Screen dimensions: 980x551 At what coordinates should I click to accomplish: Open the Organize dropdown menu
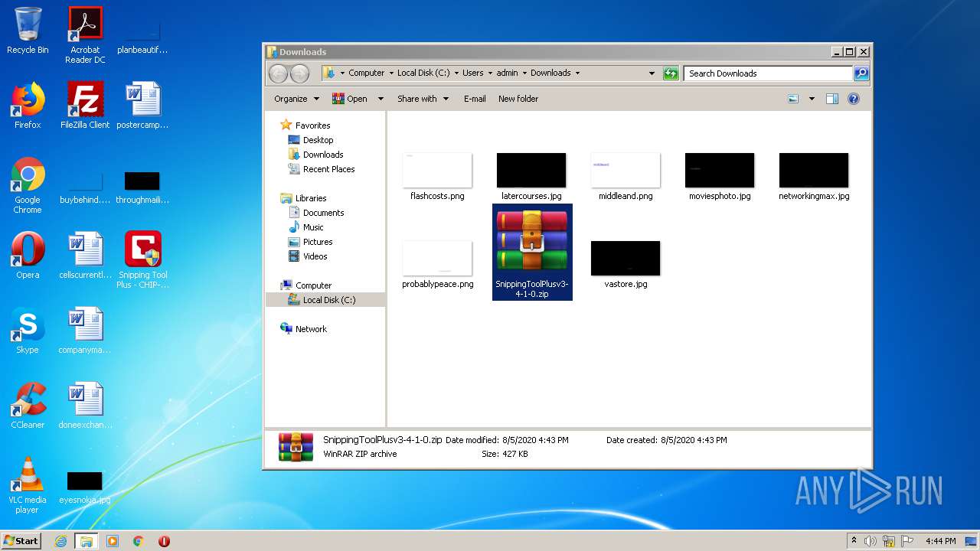[x=296, y=99]
